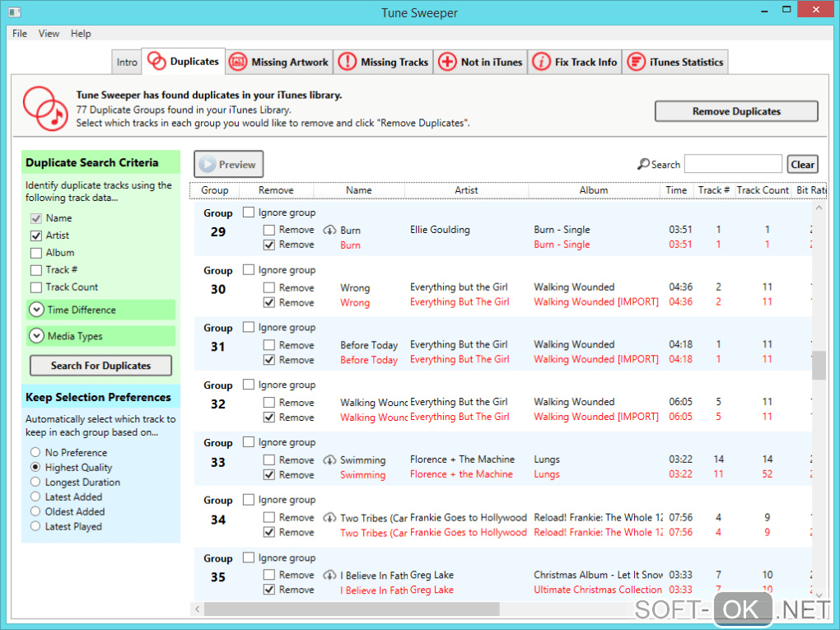Select the Christmas Album - Let It Snow cell
840x630 pixels.
pos(598,575)
